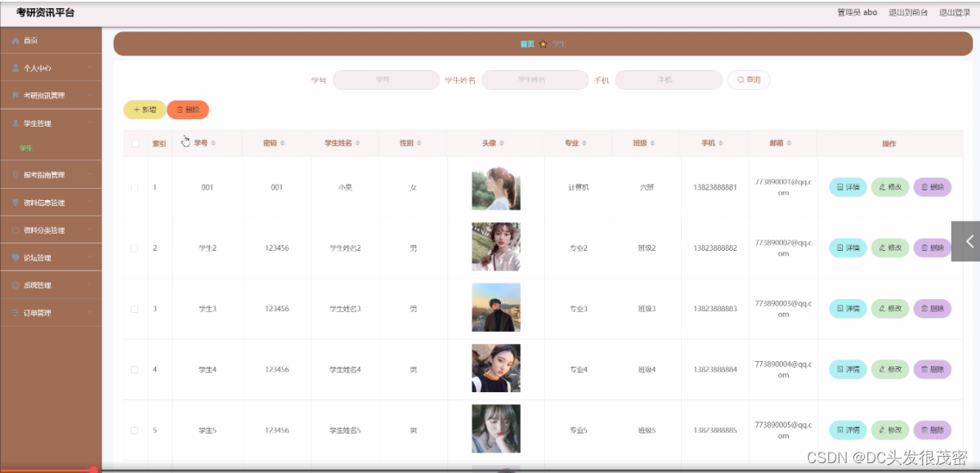
Task: Click the icon beside 系统管理
Action: (16, 285)
